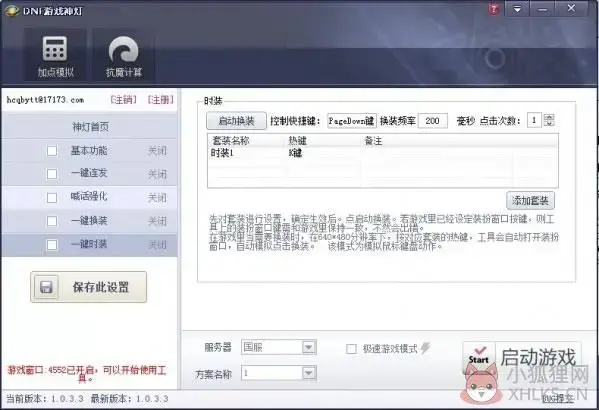
Task: Click the account hcqbytt@17173.com text
Action: [45, 100]
